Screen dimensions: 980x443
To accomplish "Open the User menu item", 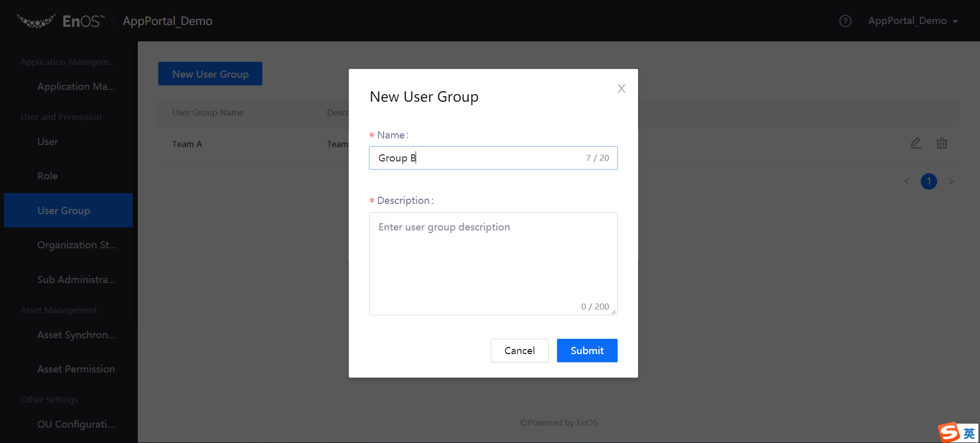I will pyautogui.click(x=47, y=142).
